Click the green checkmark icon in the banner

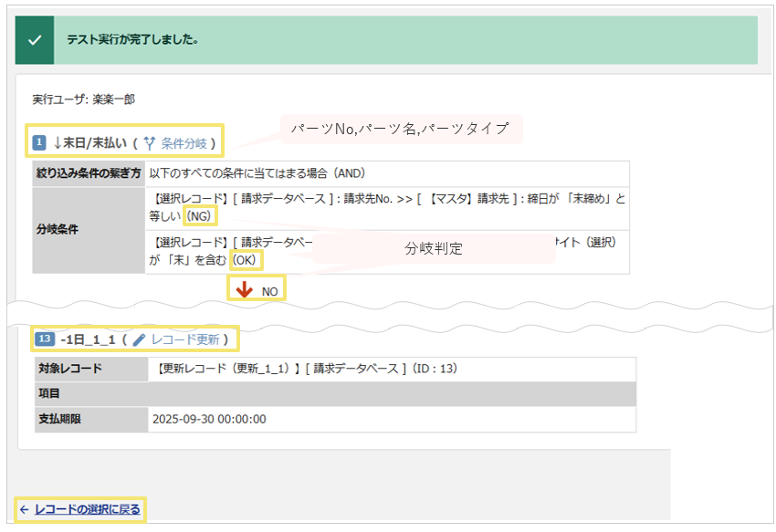pyautogui.click(x=35, y=40)
